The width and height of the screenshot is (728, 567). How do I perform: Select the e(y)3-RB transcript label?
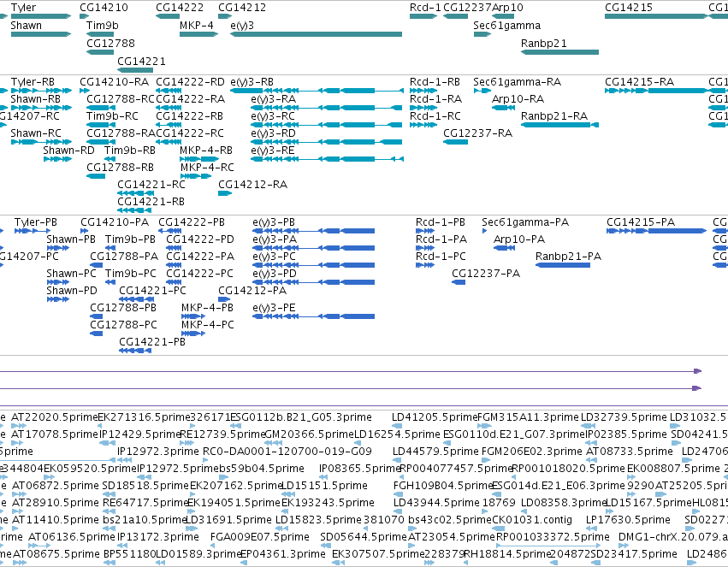pos(252,82)
